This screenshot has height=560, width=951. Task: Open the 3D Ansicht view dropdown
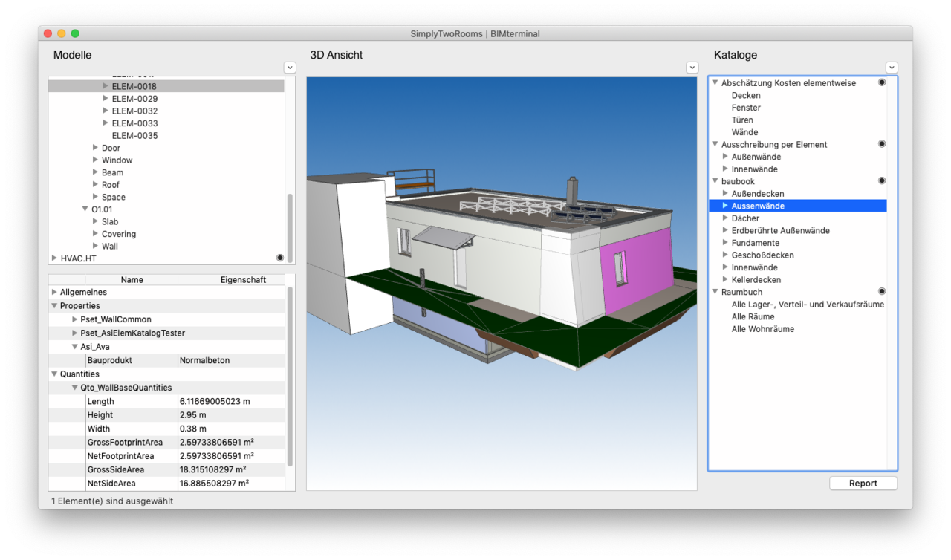[691, 68]
